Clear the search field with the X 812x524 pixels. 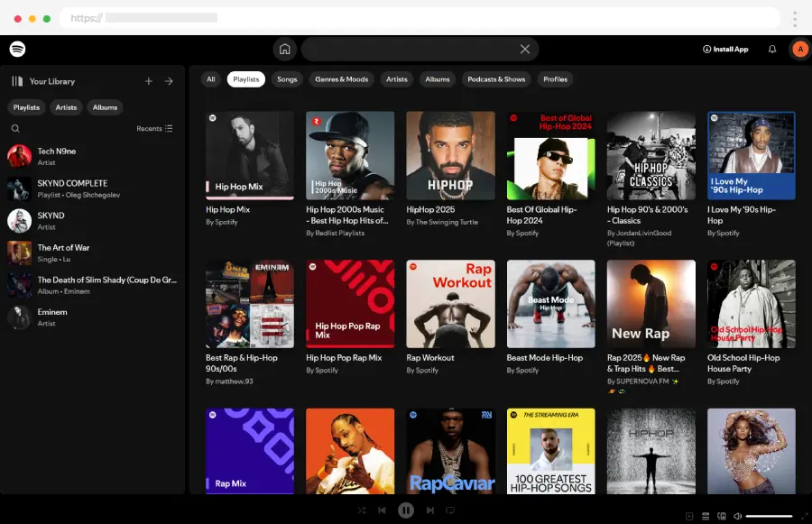[x=525, y=50]
